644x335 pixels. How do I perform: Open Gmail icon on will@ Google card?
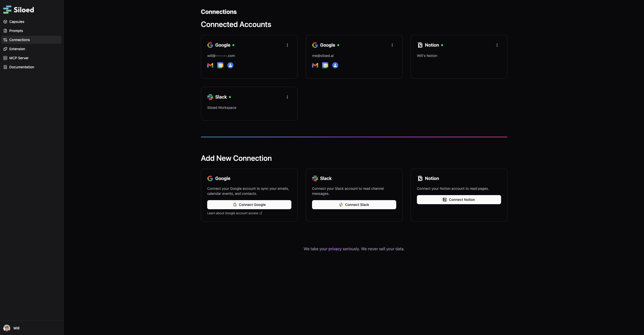pyautogui.click(x=210, y=65)
